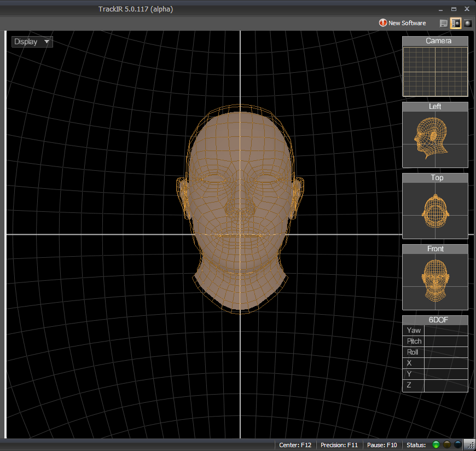Minimize the TrackIR window
Screen dimensions: 476x451
coord(440,9)
